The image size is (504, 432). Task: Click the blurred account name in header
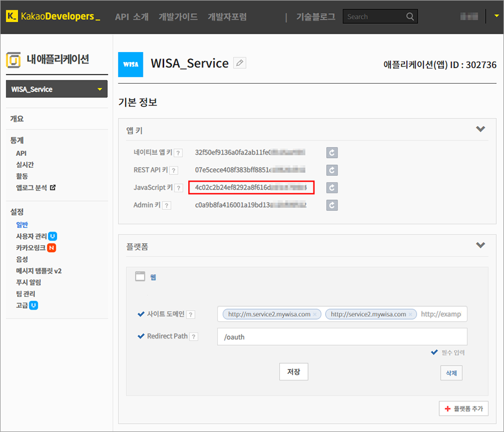pos(469,16)
